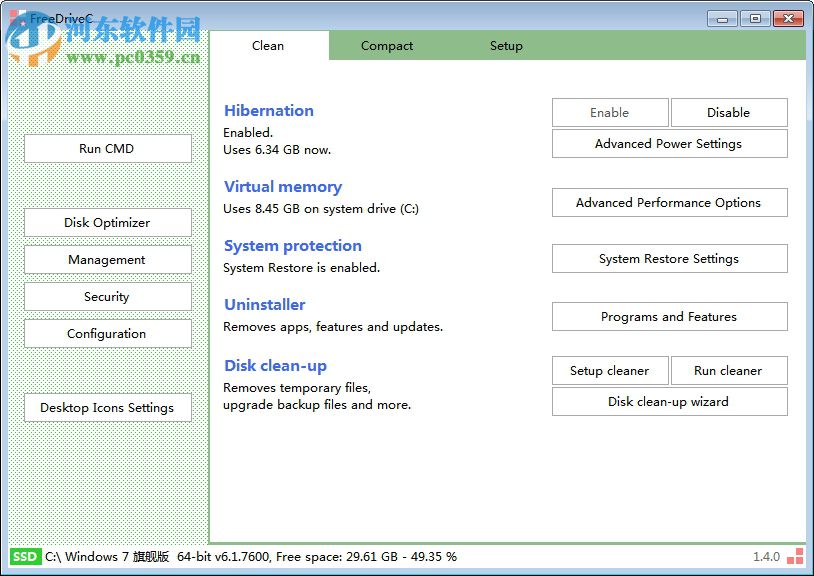This screenshot has height=576, width=814.
Task: Open System Restore Settings
Action: point(669,259)
